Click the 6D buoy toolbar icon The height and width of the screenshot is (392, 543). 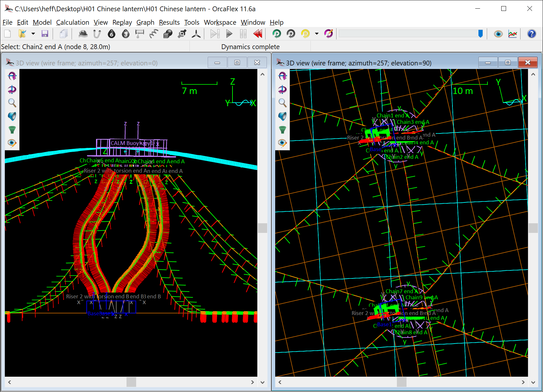111,34
